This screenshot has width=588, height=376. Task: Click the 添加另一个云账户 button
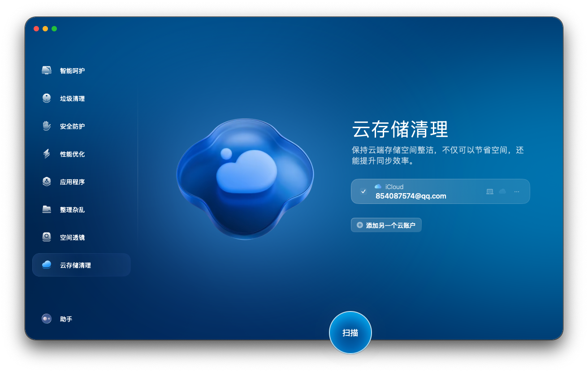pyautogui.click(x=386, y=225)
